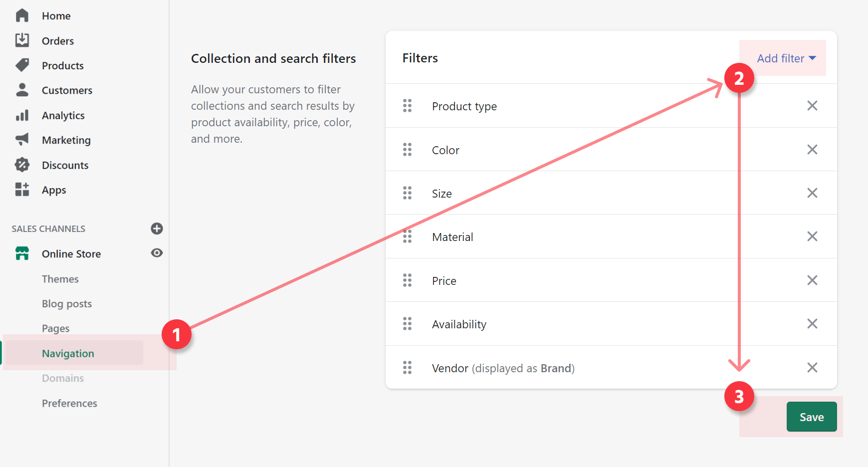Remove the Vendor filter

coord(812,368)
